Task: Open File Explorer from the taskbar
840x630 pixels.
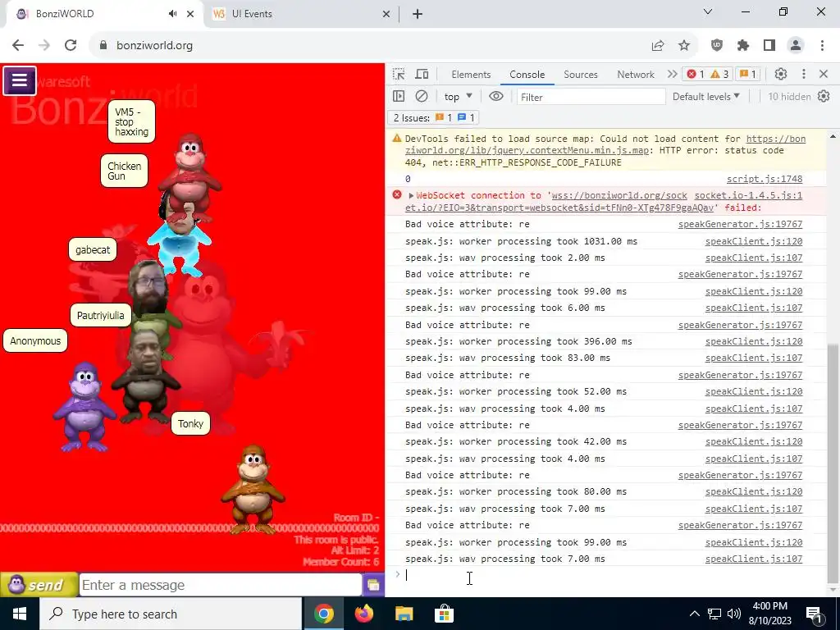Action: click(404, 614)
